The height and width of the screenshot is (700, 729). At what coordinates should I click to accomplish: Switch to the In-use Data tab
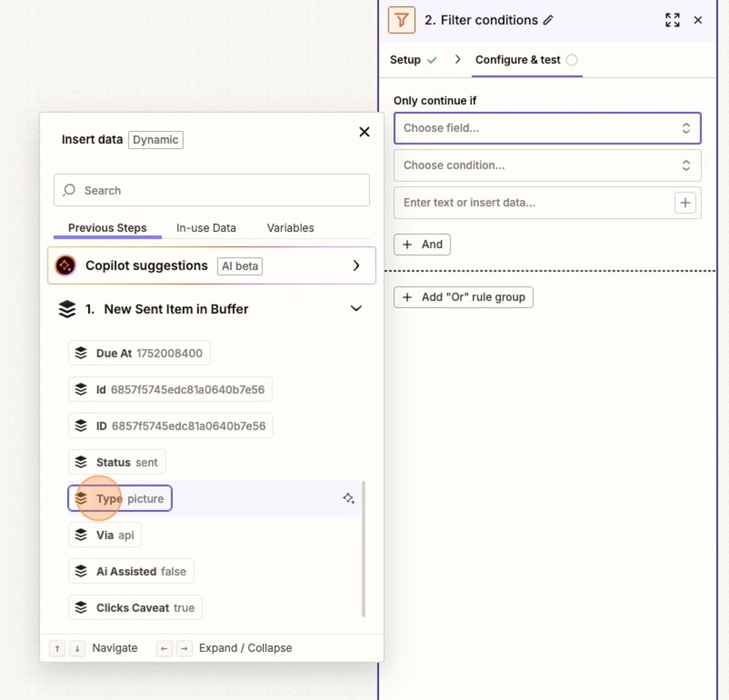206,228
